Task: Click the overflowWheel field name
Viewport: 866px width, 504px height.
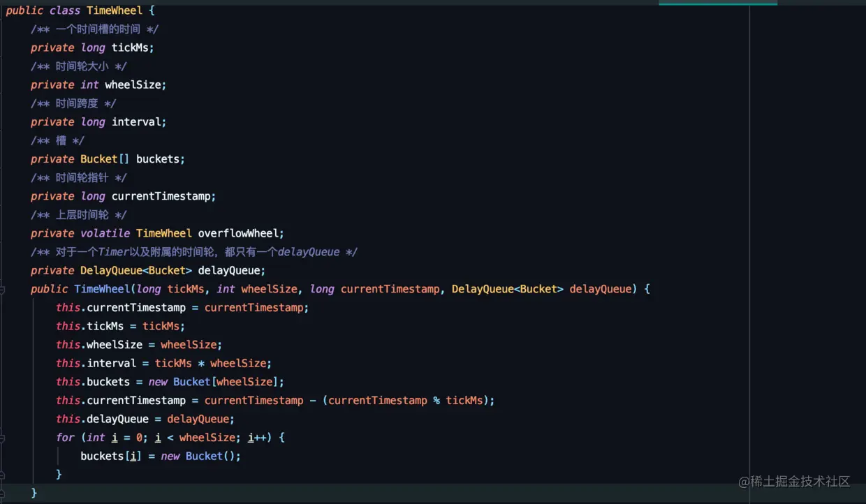Action: click(240, 233)
